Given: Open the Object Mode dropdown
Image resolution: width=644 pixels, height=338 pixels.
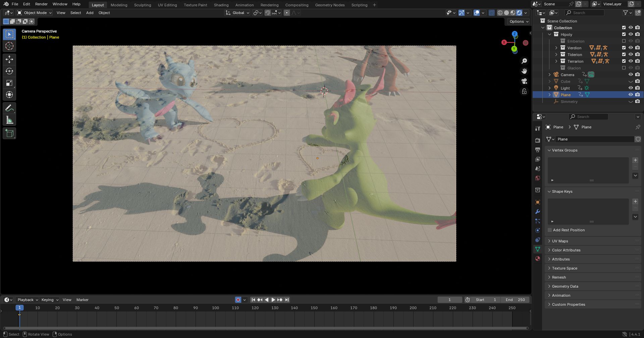Looking at the screenshot, I should click(35, 13).
